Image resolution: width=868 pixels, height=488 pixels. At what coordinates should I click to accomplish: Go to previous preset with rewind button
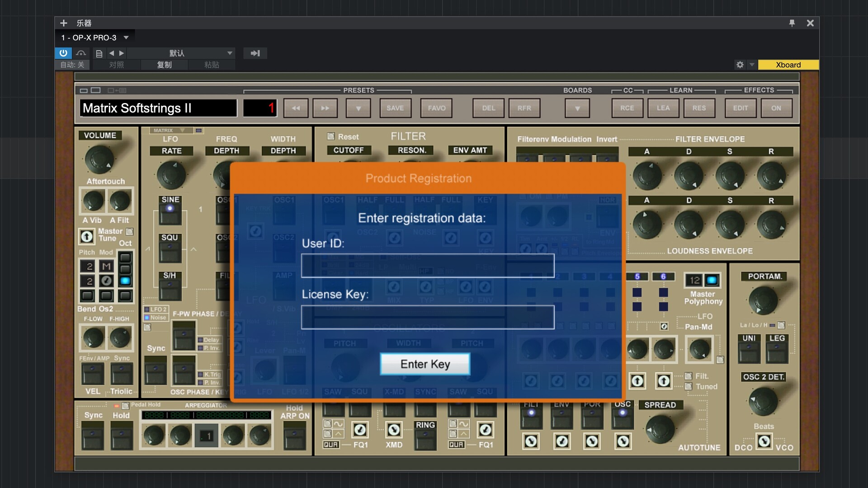tap(296, 108)
